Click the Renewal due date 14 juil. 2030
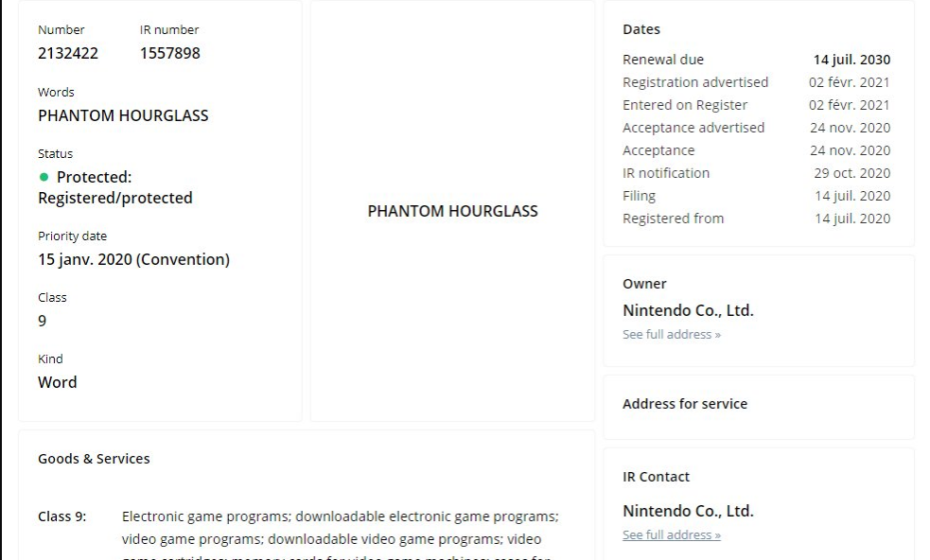The width and height of the screenshot is (930, 560). (851, 60)
